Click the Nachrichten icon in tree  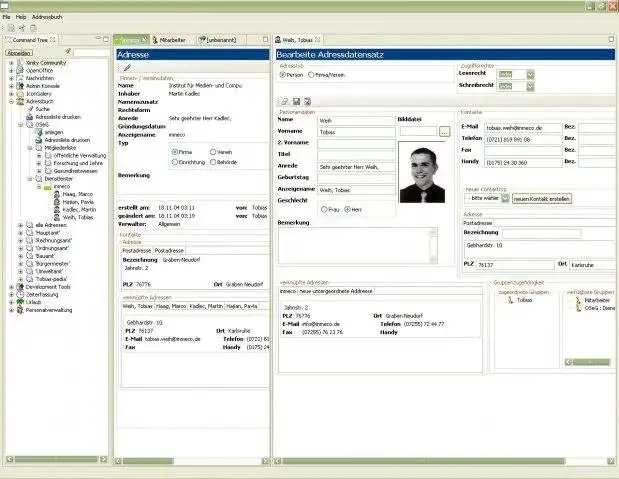[x=20, y=78]
